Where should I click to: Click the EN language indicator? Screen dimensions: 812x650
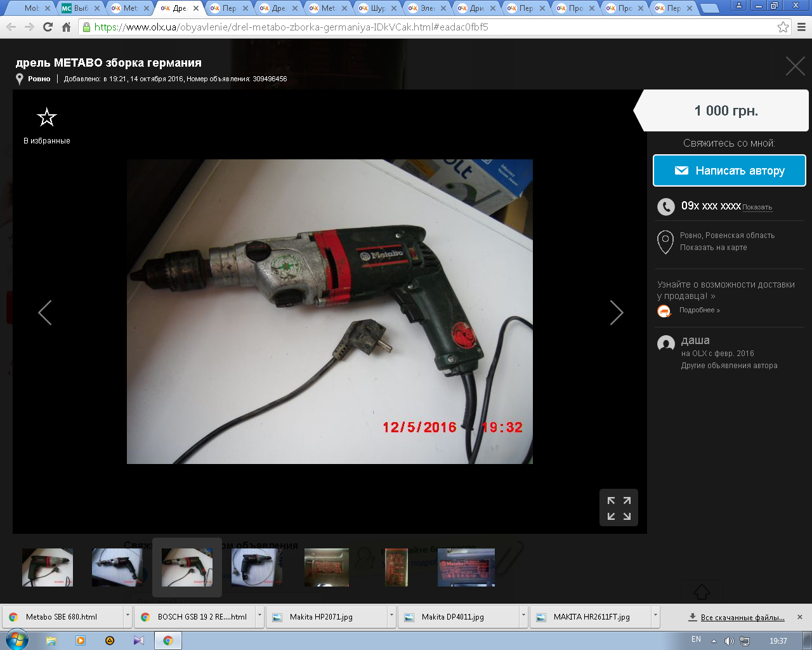(696, 640)
